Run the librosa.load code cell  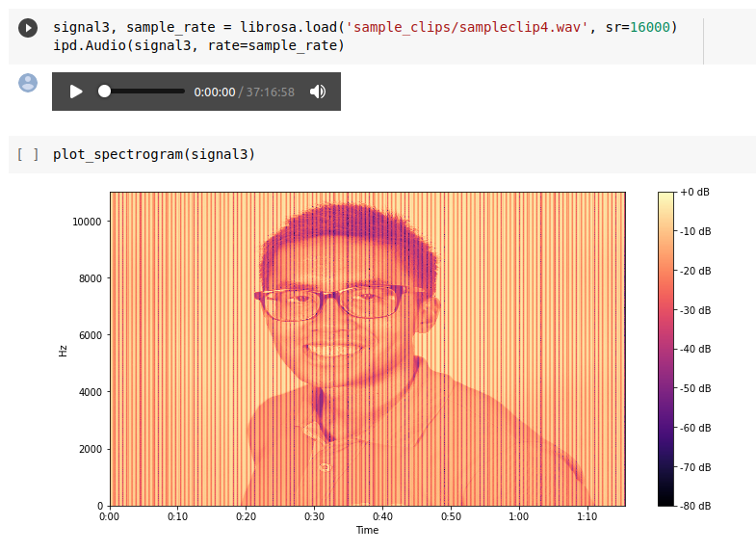click(x=28, y=28)
